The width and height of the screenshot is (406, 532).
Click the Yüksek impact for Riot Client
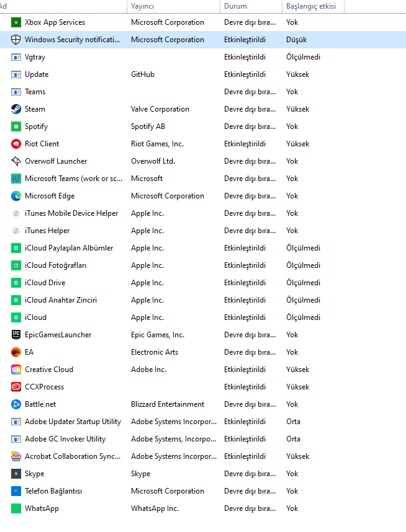tap(297, 144)
